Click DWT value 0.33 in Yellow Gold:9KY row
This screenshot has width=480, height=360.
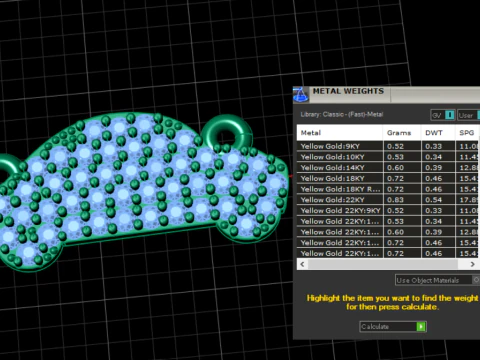tap(434, 146)
